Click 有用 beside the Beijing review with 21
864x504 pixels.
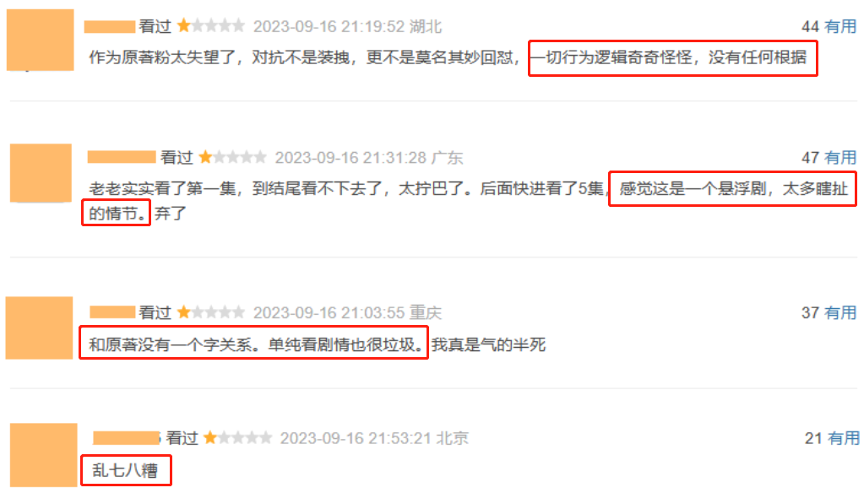843,438
